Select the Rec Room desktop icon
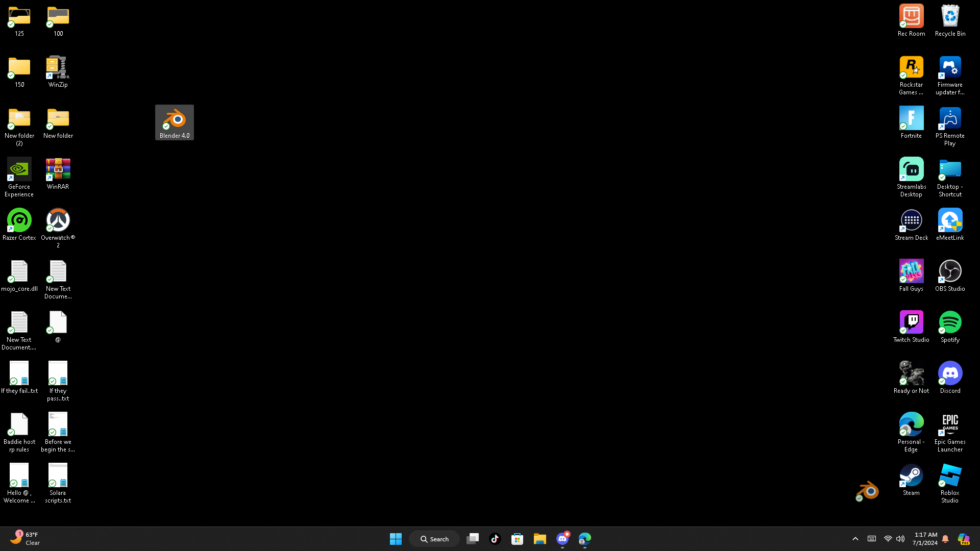 tap(912, 20)
